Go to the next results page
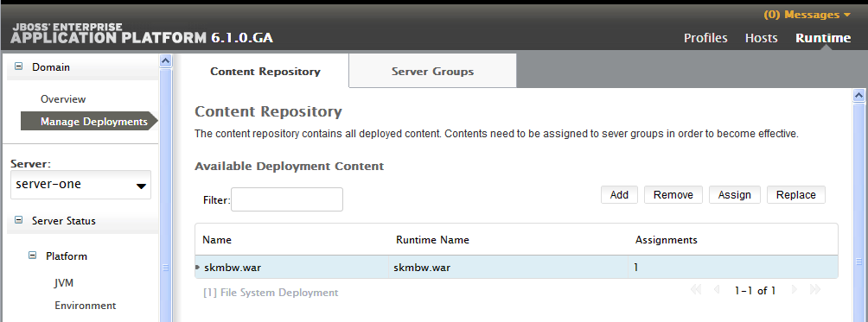The height and width of the screenshot is (322, 868). 795,290
